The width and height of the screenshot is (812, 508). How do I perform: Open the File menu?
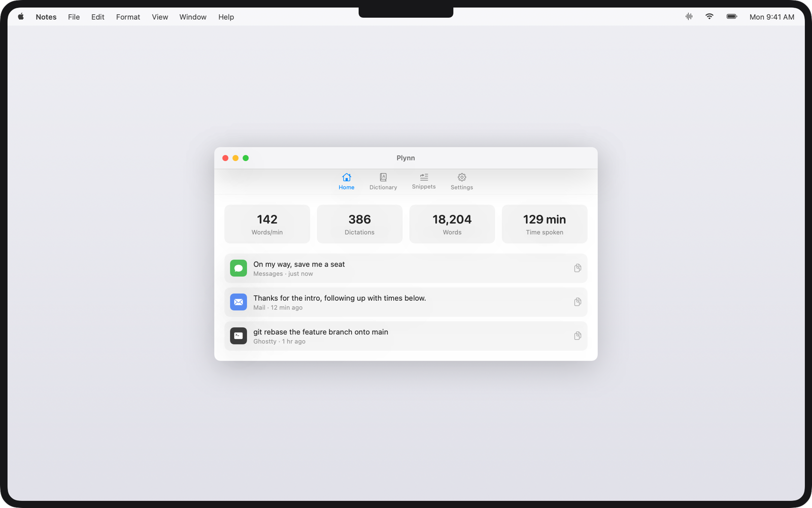74,17
